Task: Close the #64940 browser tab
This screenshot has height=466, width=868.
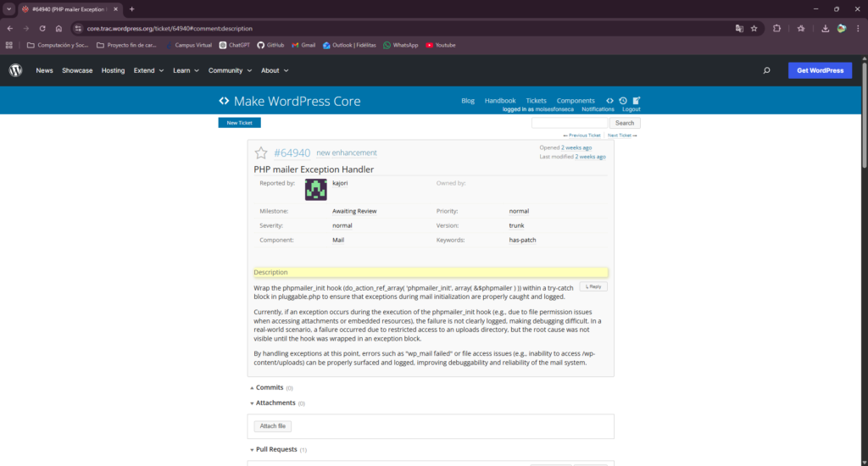Action: (115, 8)
